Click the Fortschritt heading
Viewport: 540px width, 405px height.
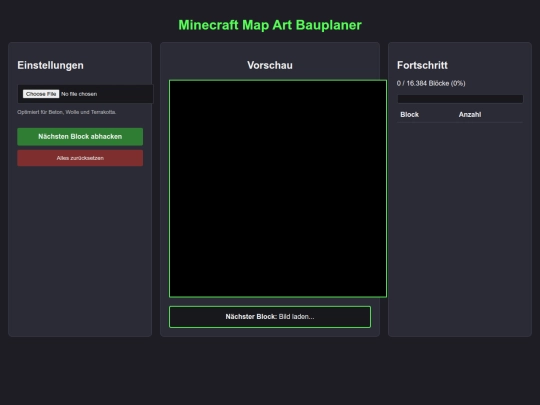coord(422,65)
